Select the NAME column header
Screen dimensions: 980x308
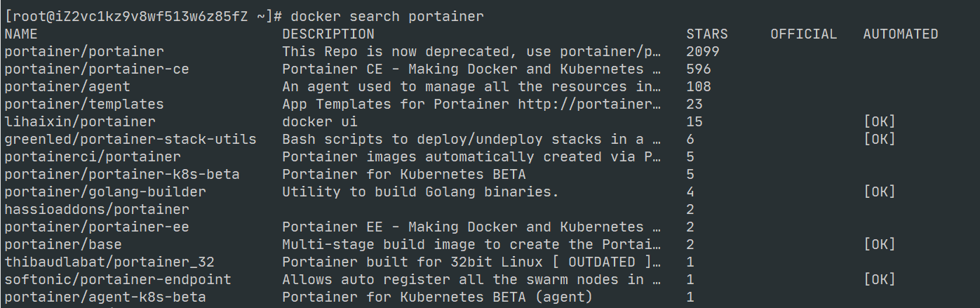point(21,34)
